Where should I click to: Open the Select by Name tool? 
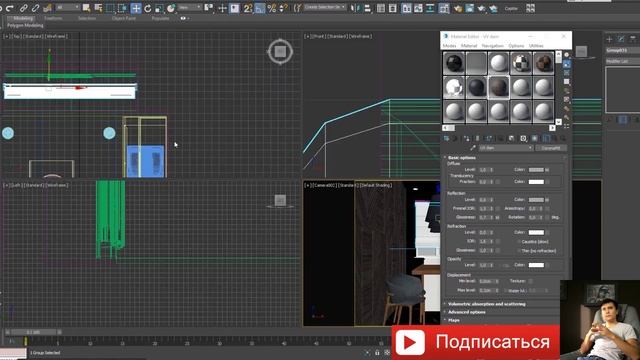point(98,8)
